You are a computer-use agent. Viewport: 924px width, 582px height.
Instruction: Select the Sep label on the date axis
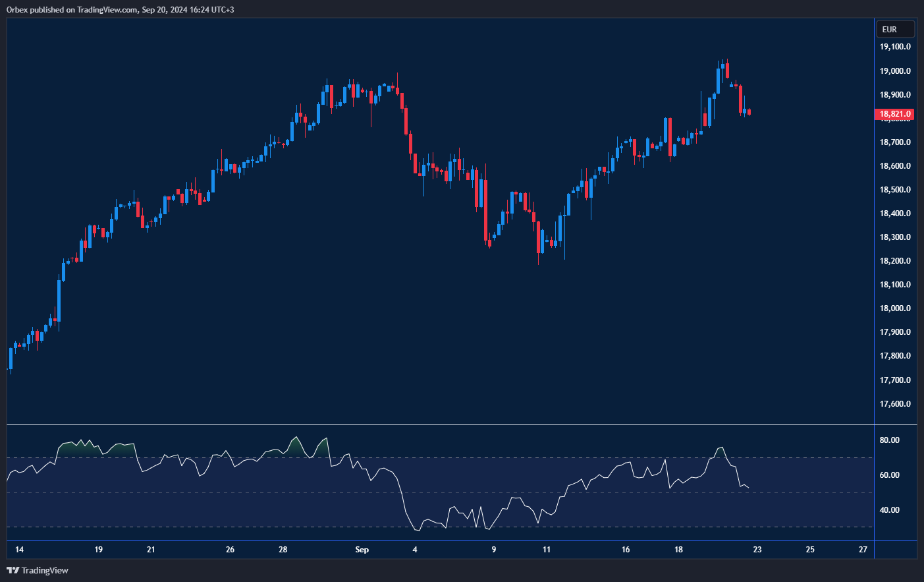pyautogui.click(x=362, y=549)
